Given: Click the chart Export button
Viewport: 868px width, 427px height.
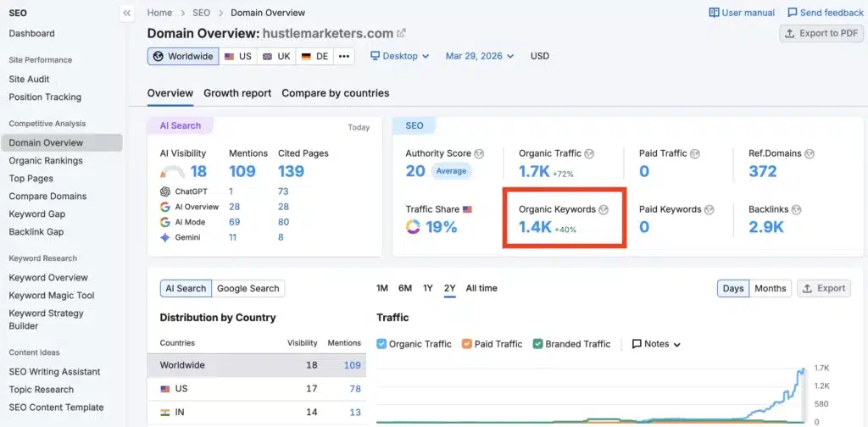Looking at the screenshot, I should tap(824, 288).
